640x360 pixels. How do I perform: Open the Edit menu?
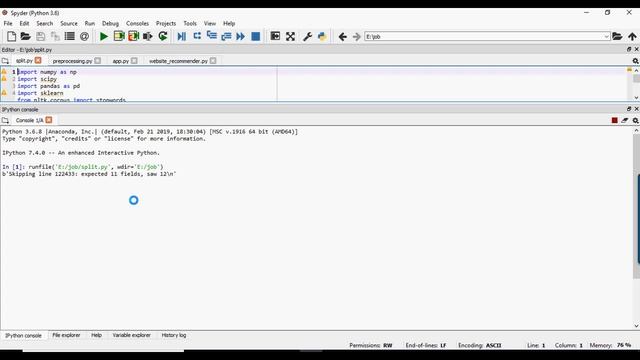point(24,24)
